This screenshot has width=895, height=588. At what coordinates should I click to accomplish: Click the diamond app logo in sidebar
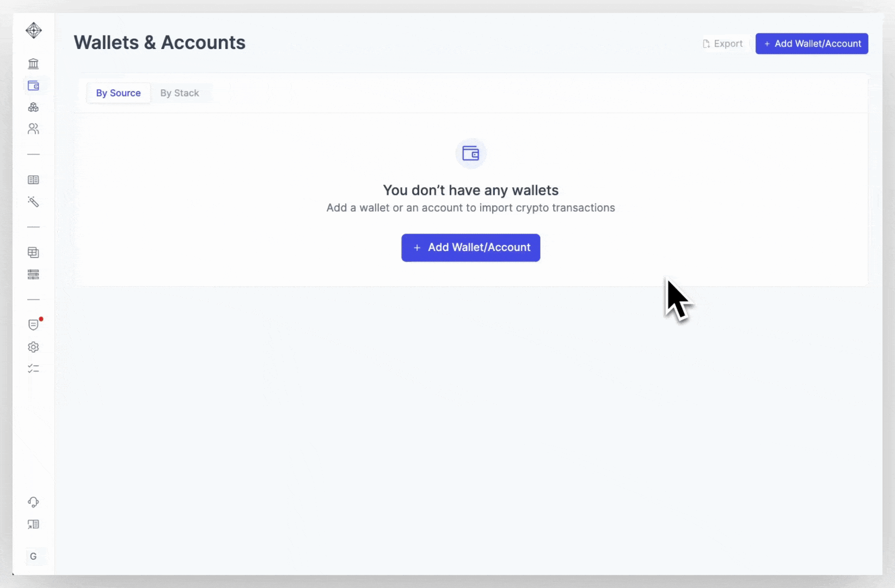pos(34,30)
